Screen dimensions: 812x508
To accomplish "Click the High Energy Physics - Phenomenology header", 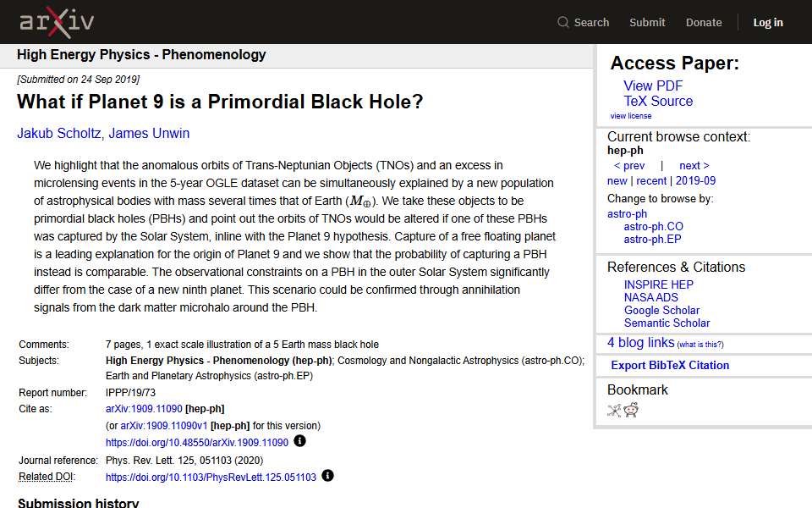I will coord(141,54).
